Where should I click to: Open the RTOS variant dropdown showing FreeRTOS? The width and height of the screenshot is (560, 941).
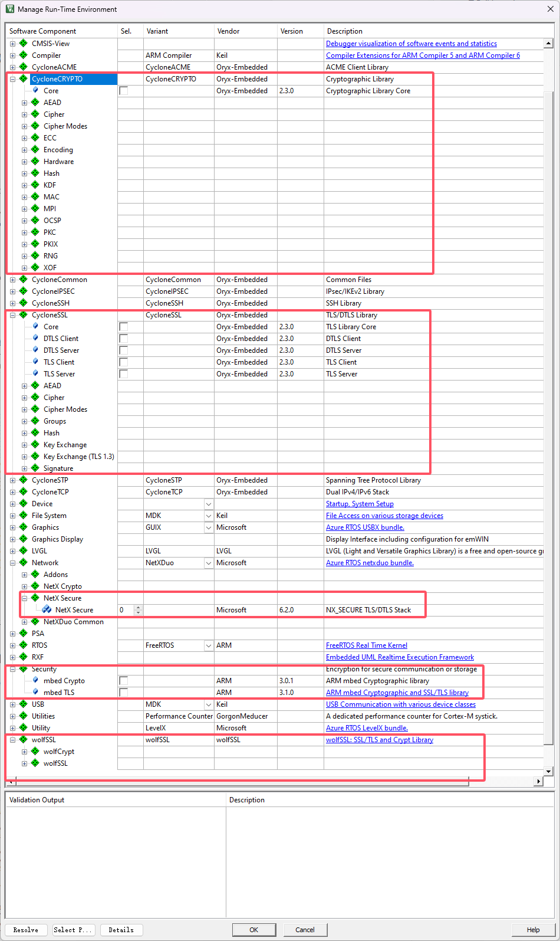(x=208, y=645)
